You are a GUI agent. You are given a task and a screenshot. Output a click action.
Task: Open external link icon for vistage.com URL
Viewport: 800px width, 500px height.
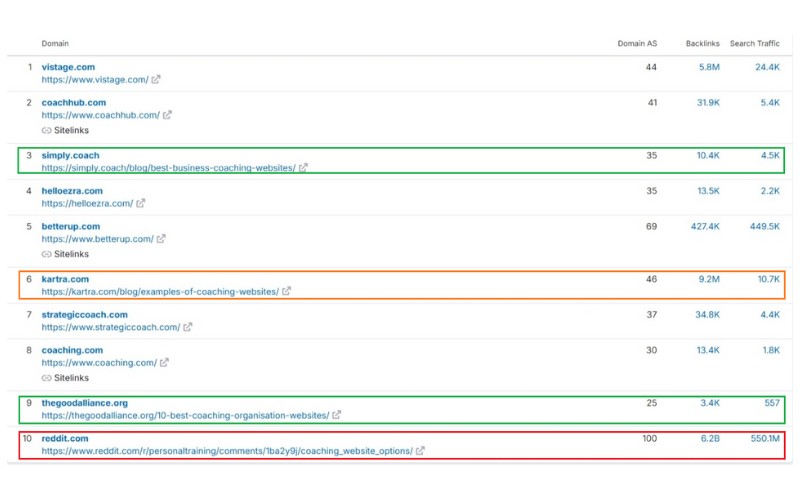(156, 80)
